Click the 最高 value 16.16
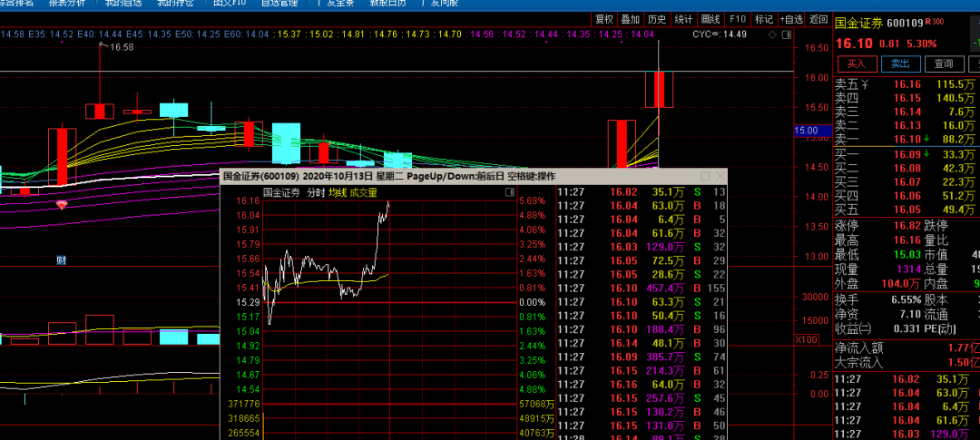 click(x=906, y=240)
